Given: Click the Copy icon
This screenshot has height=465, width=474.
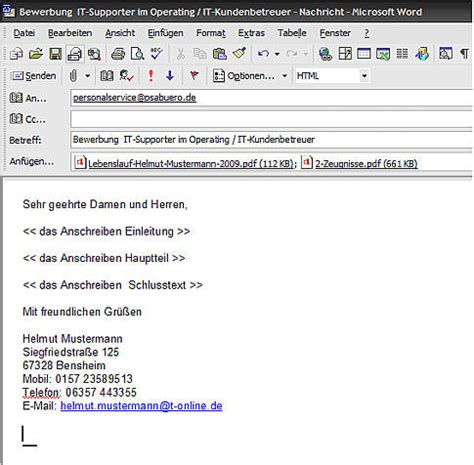Looking at the screenshot, I should 200,54.
